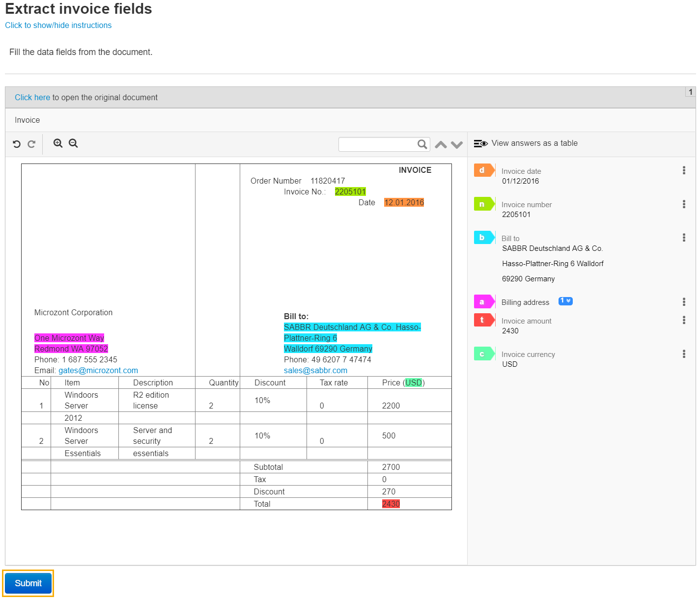The image size is (700, 599).
Task: Select the Invoice tab label
Action: click(28, 120)
